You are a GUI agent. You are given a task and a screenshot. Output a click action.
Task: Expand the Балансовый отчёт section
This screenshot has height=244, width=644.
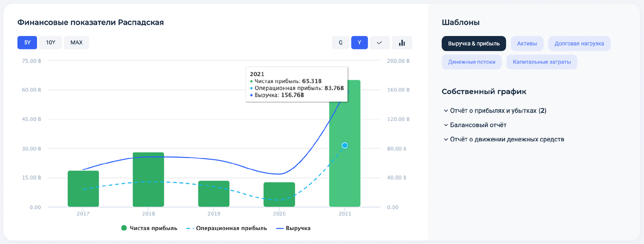[475, 125]
